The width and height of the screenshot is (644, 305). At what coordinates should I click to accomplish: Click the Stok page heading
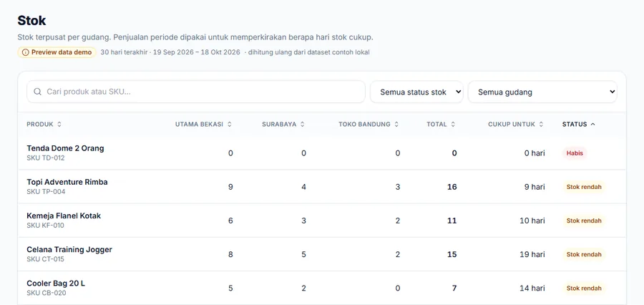click(x=31, y=20)
